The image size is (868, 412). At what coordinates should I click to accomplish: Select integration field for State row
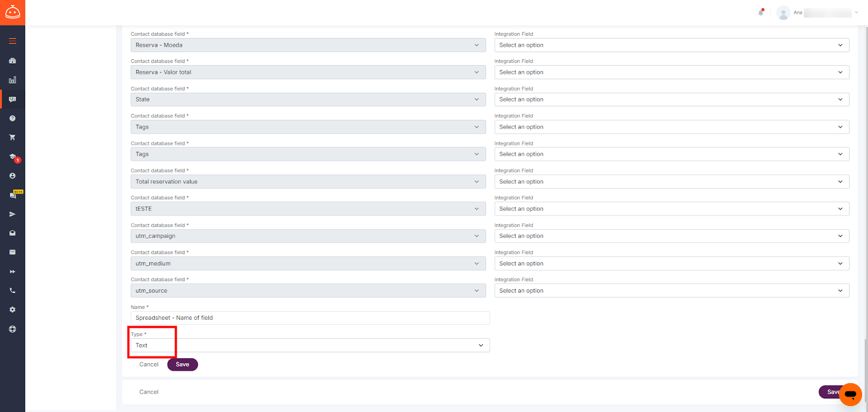pos(672,99)
